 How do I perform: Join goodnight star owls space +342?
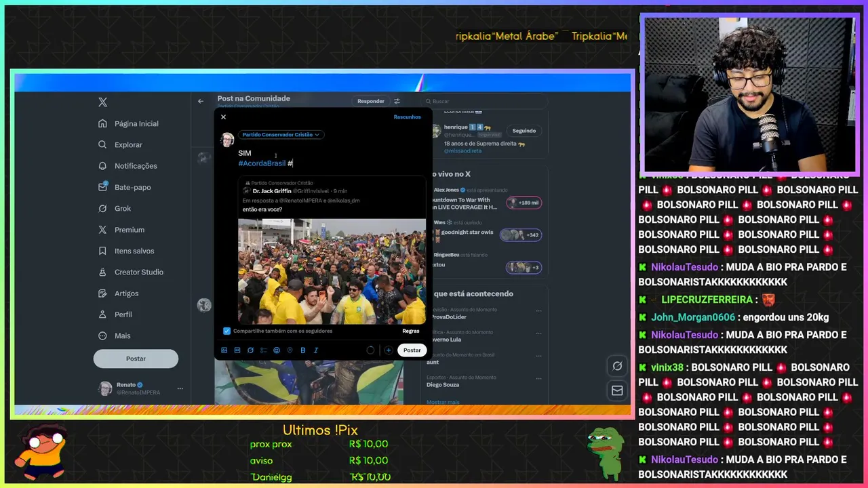coord(520,235)
